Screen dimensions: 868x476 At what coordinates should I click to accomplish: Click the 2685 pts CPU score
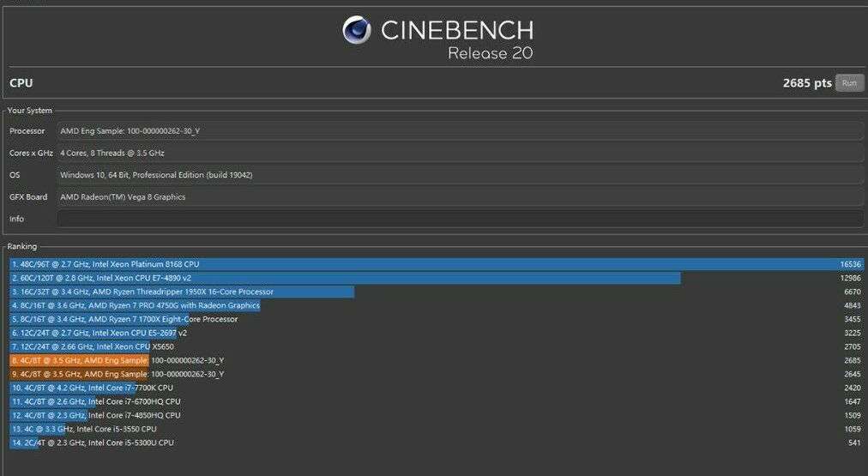[807, 83]
